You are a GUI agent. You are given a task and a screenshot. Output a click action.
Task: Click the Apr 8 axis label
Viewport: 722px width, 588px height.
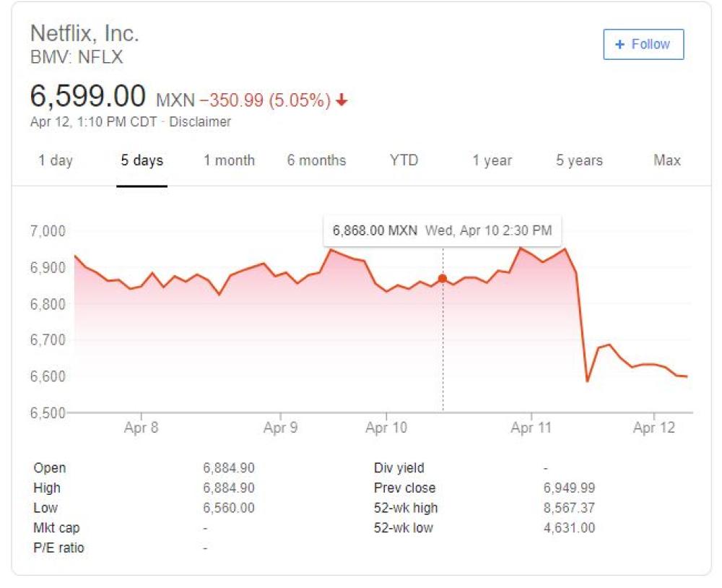[x=141, y=428]
